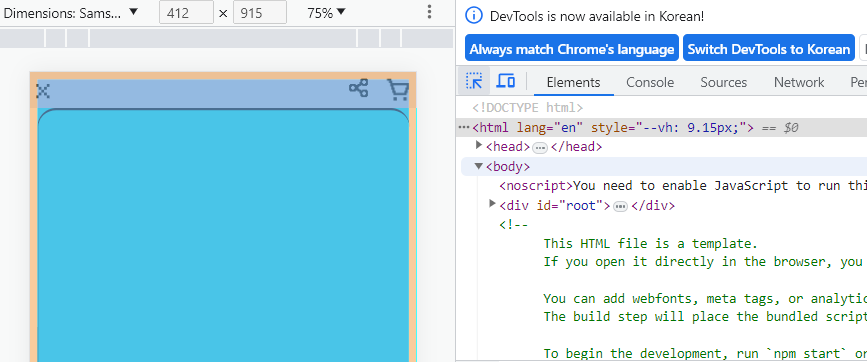Open the Dimensions device dropdown
Viewport: 867px width, 362px height.
pyautogui.click(x=70, y=13)
